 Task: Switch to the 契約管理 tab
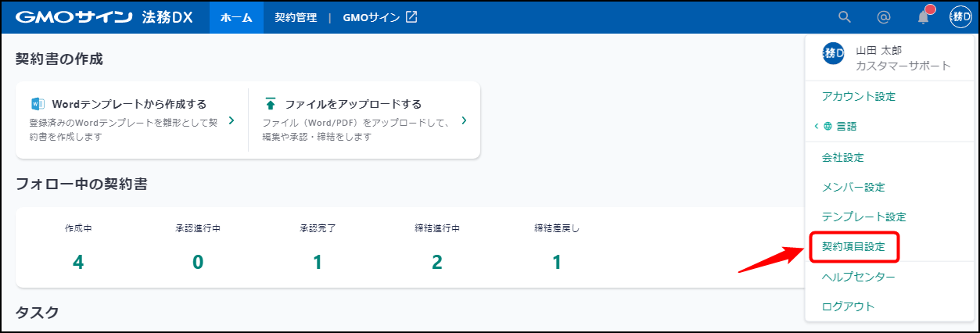(296, 16)
